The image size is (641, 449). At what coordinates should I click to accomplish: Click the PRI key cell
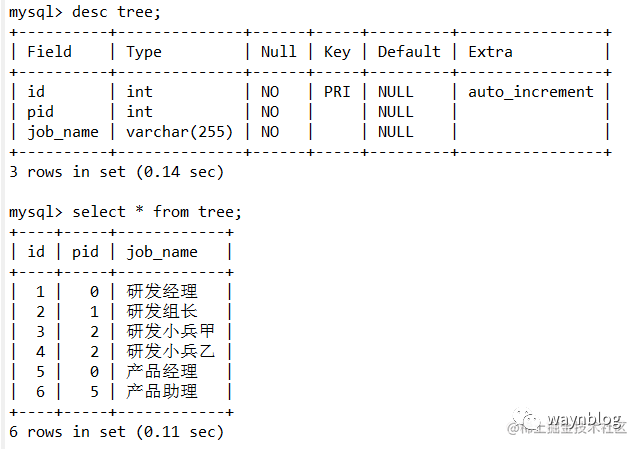tap(337, 92)
